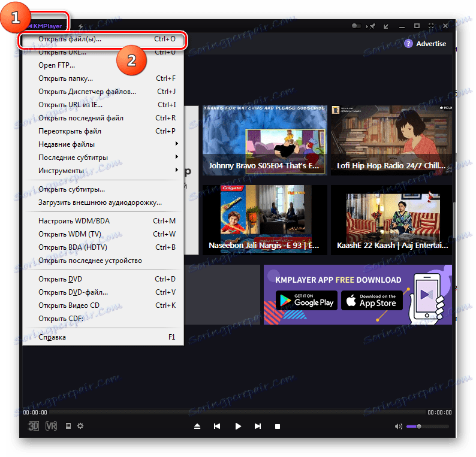
Task: Expand the Недавние файлы submenu
Action: point(103,144)
